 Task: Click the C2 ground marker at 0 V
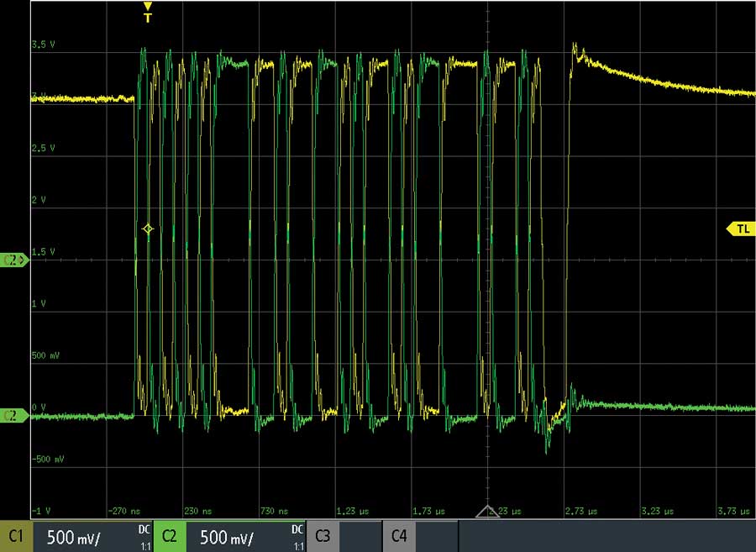click(14, 415)
